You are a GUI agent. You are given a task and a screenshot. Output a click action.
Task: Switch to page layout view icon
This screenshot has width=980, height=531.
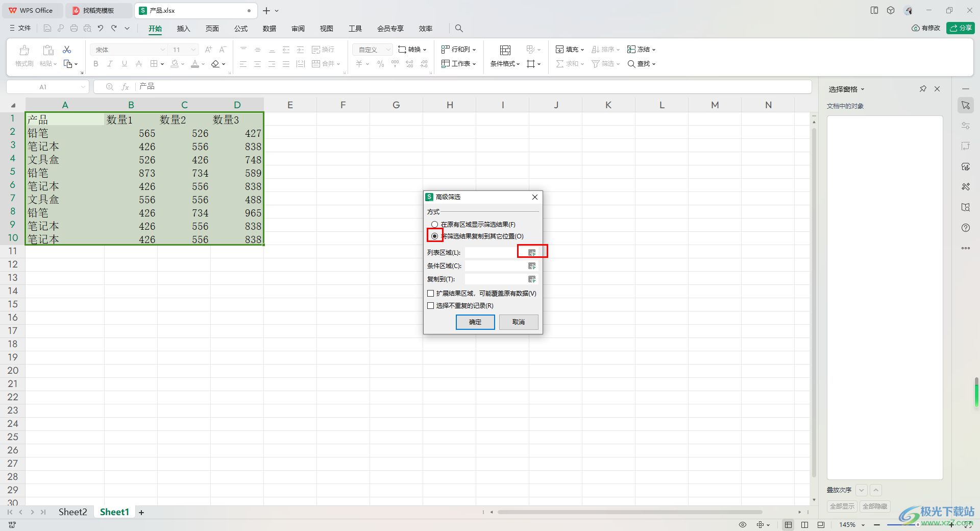click(x=804, y=525)
